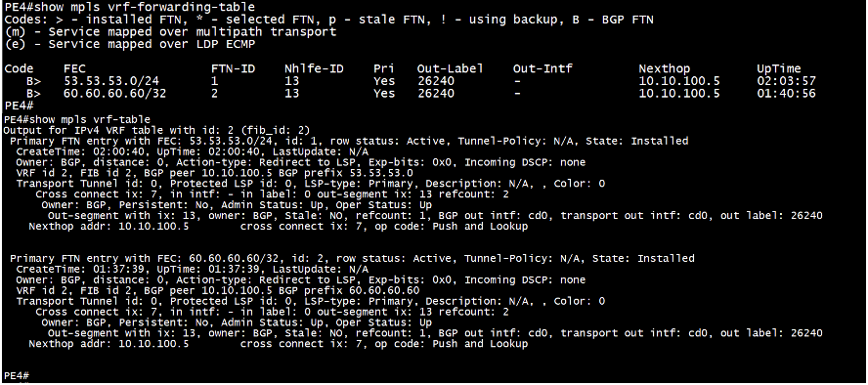
Task: Click the Nhlfe-ID column header
Action: click(314, 69)
